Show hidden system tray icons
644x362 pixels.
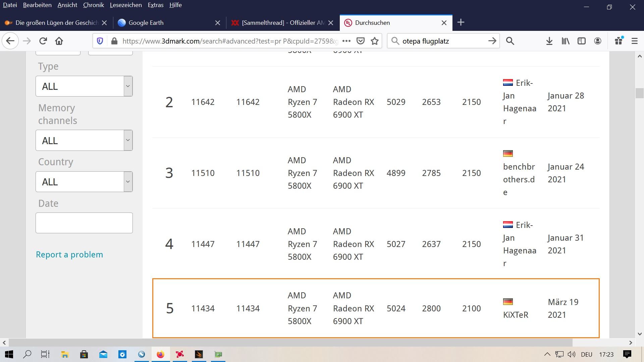(x=547, y=354)
